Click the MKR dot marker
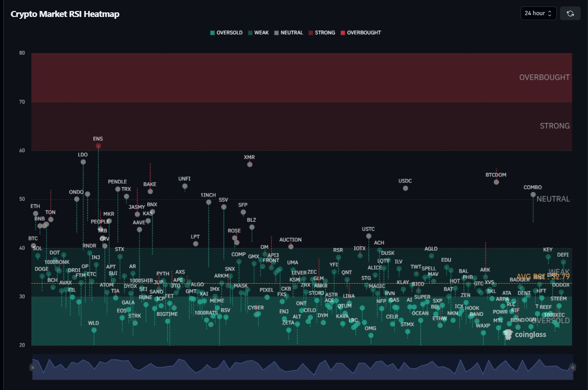The width and height of the screenshot is (588, 390). click(109, 221)
